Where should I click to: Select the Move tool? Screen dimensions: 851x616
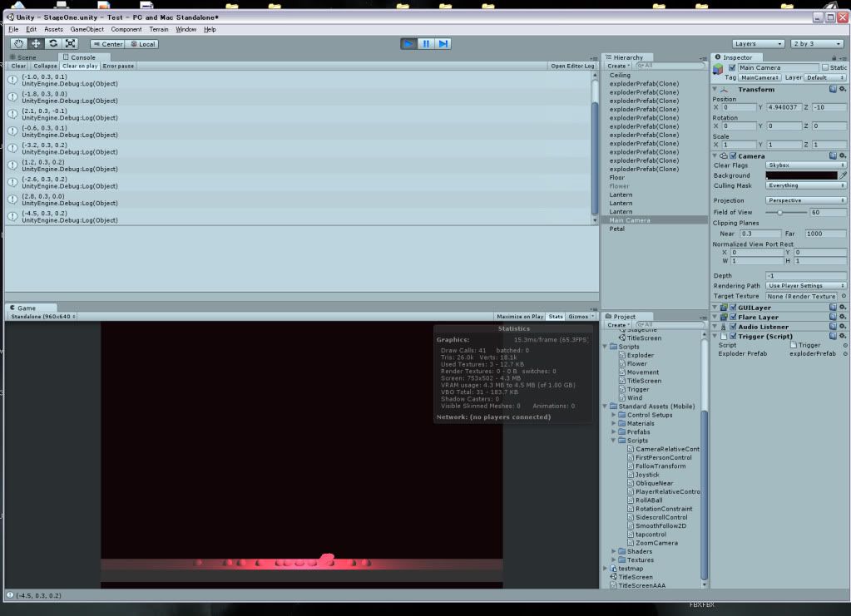click(34, 42)
